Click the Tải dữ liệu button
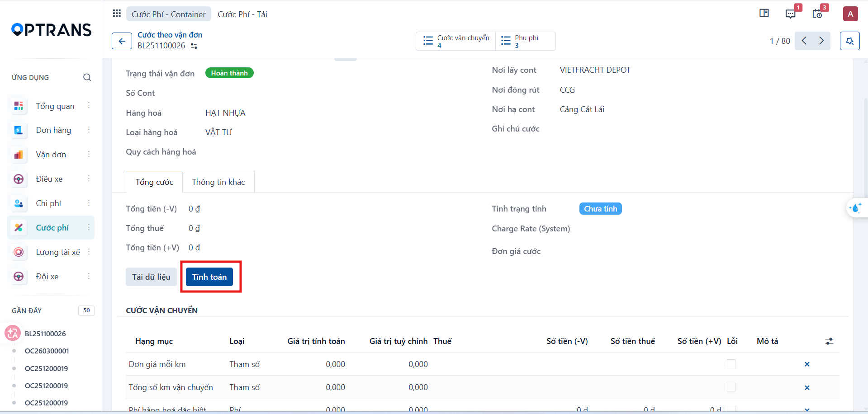Screen dimensions: 868x414 click(151, 277)
